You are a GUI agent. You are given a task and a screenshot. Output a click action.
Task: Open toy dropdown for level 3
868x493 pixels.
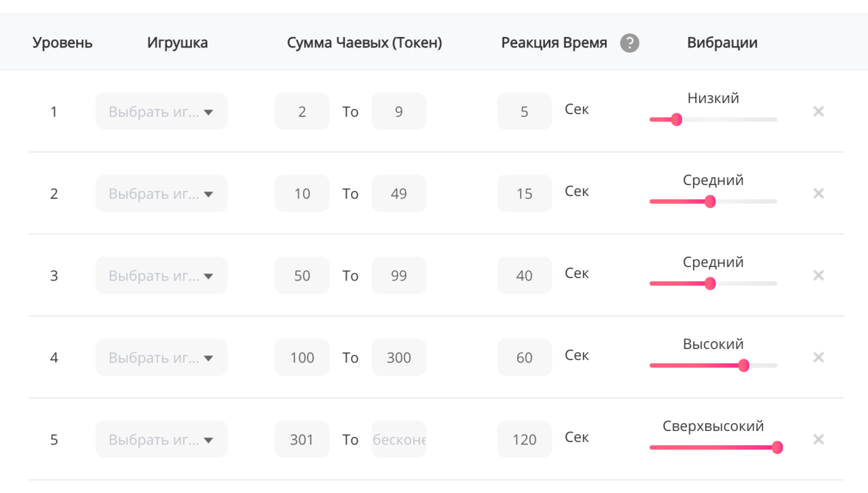click(161, 276)
